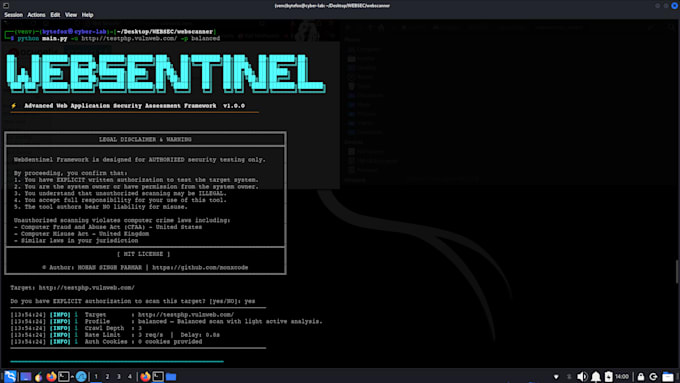Open the volume control tray icon
Screen dimensions: 680x383
[582, 376]
